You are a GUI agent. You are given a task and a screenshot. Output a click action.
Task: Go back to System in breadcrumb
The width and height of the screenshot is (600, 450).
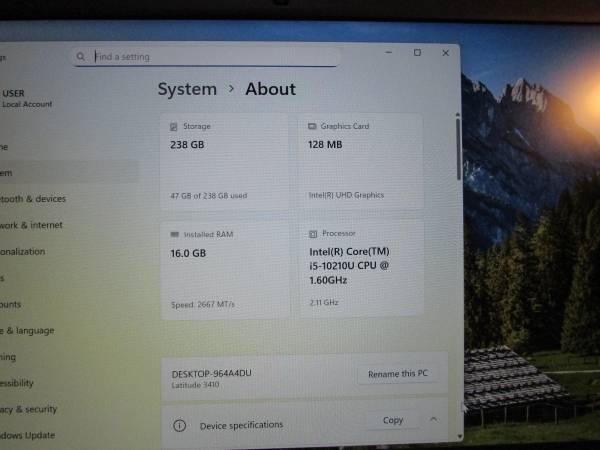[187, 89]
